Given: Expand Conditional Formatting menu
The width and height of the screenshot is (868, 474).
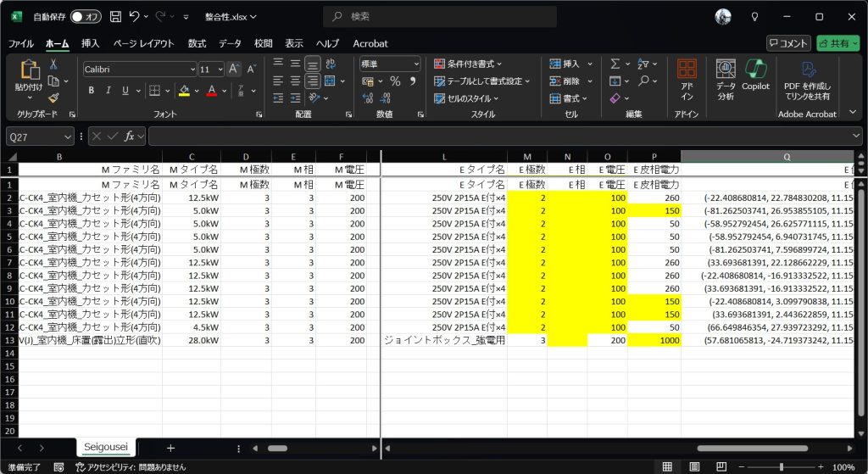Looking at the screenshot, I should [x=468, y=64].
